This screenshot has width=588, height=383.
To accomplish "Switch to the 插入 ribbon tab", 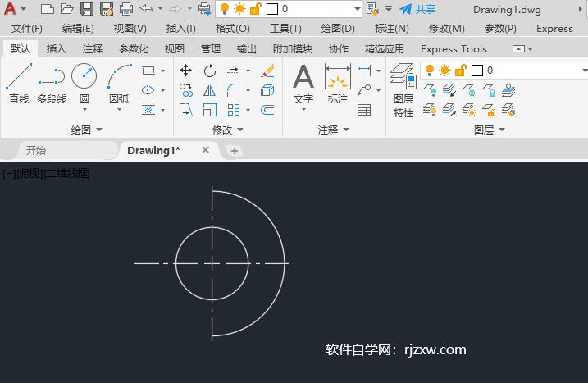I will tap(57, 48).
